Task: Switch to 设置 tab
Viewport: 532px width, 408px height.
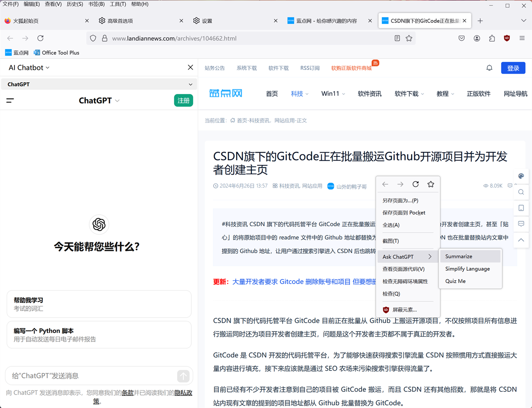Action: coord(236,21)
